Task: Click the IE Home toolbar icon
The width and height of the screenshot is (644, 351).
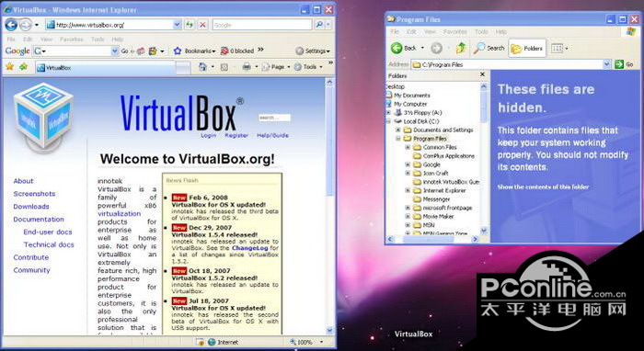Action: click(202, 67)
